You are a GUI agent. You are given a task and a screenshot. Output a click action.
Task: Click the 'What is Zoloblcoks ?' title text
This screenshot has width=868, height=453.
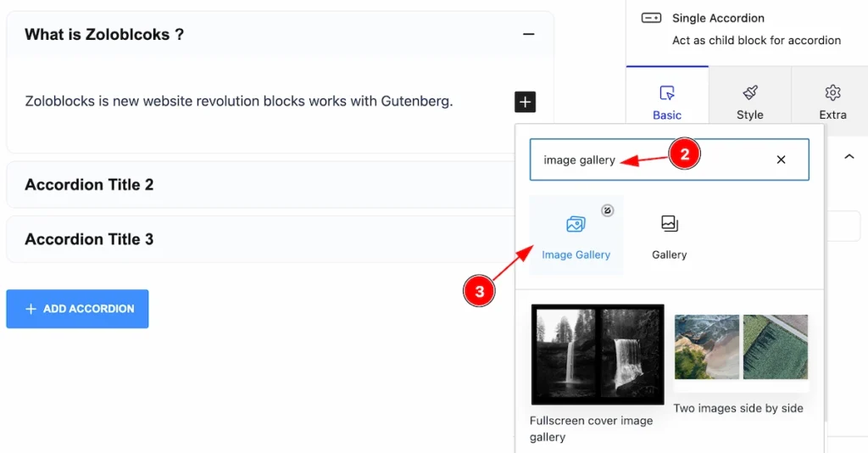(x=104, y=34)
